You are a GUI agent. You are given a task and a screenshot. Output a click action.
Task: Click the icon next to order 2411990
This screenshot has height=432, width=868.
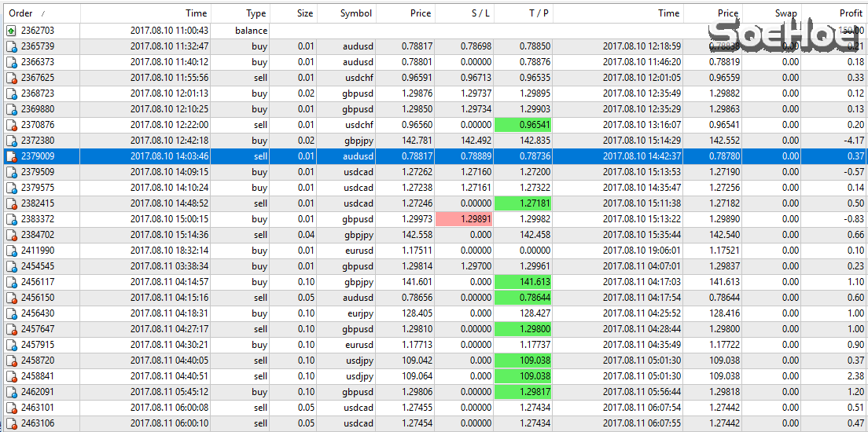click(x=11, y=251)
